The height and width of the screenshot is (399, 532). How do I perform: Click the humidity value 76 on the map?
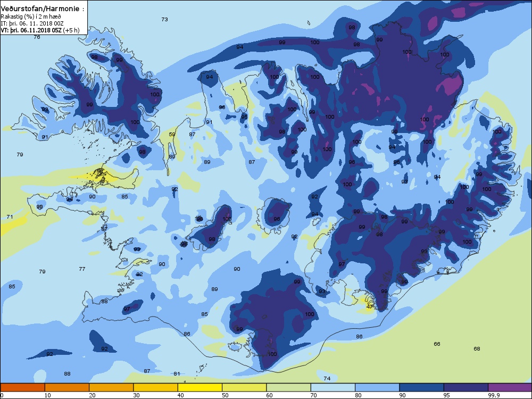pyautogui.click(x=37, y=37)
